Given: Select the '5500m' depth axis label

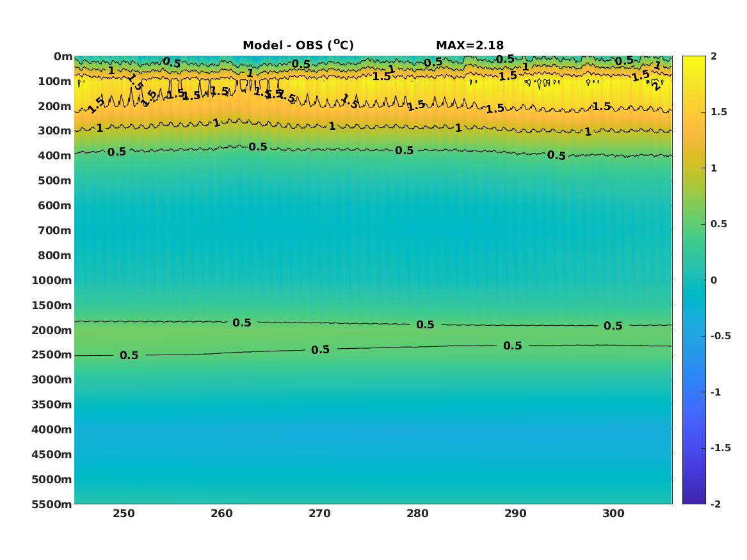Looking at the screenshot, I should [x=52, y=504].
